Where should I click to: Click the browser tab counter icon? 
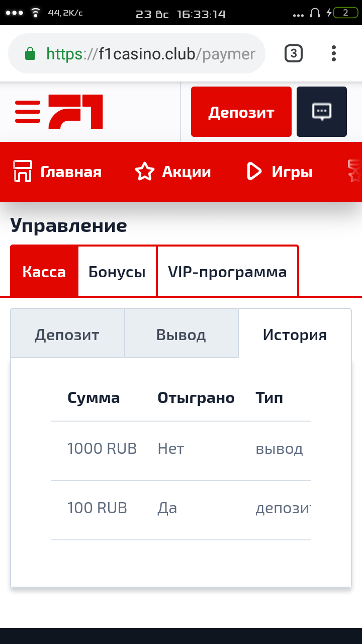pos(294,53)
